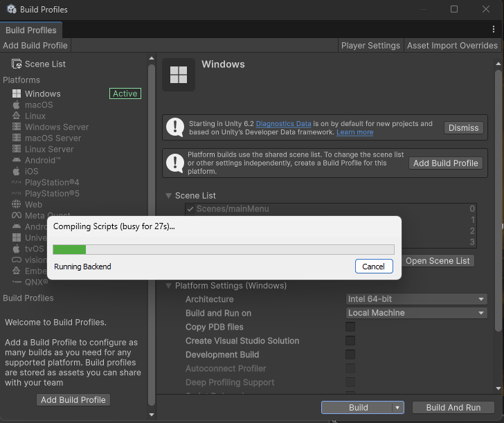Image resolution: width=504 pixels, height=423 pixels.
Task: Select the Linux platform icon
Action: coord(17,116)
